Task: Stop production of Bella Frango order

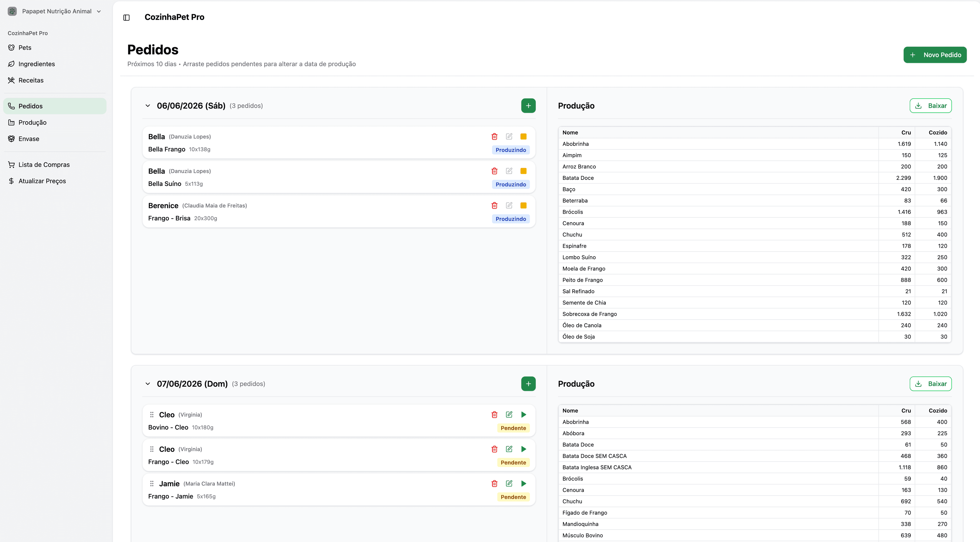Action: point(523,137)
